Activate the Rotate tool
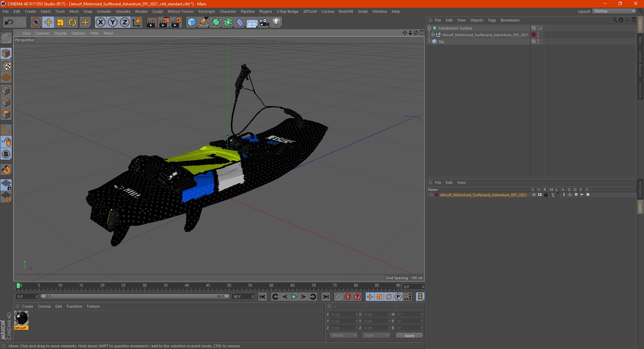 coord(72,22)
